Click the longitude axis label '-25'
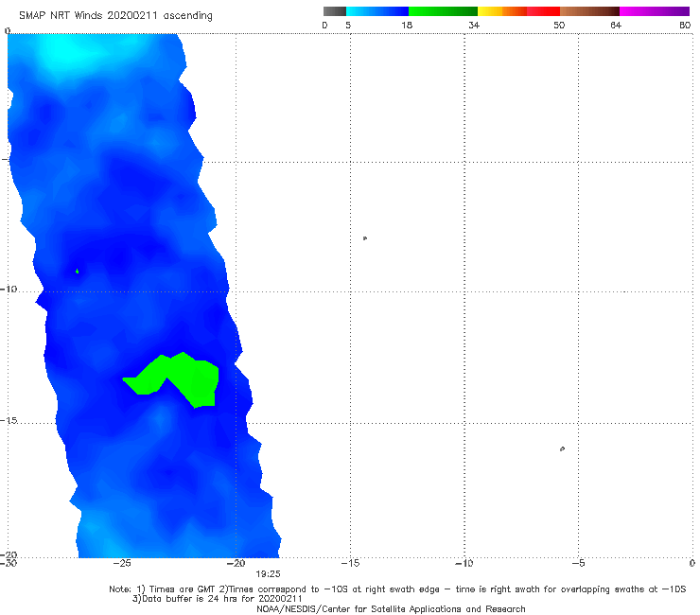This screenshot has height=615, width=700. click(122, 563)
